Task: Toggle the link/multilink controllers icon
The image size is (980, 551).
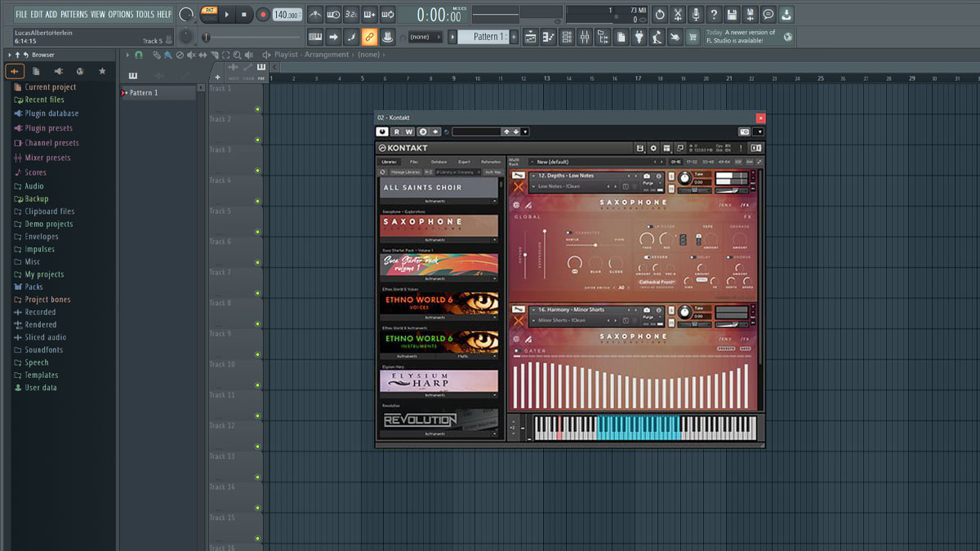Action: 370,37
